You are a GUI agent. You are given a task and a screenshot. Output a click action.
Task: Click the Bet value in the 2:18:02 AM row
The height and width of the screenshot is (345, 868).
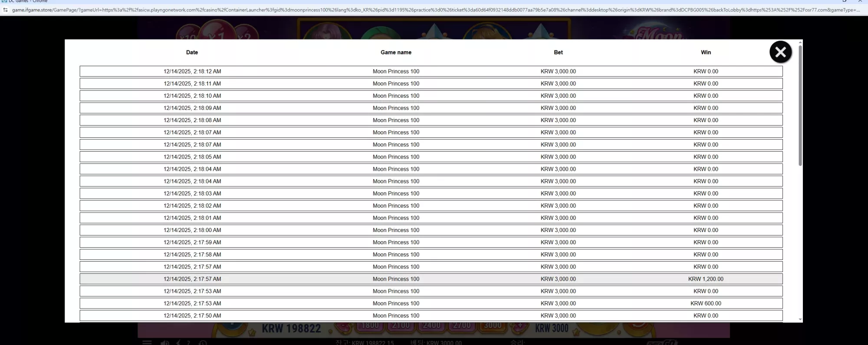click(x=558, y=206)
